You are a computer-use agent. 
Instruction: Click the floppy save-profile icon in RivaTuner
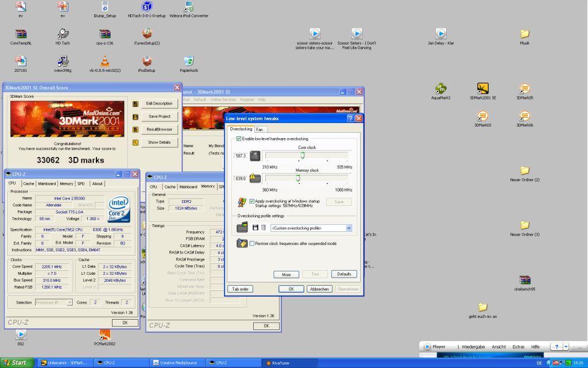(x=256, y=228)
